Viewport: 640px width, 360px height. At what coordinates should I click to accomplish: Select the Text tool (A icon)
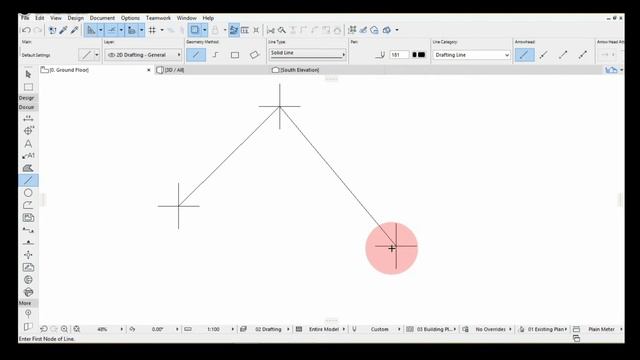[28, 143]
